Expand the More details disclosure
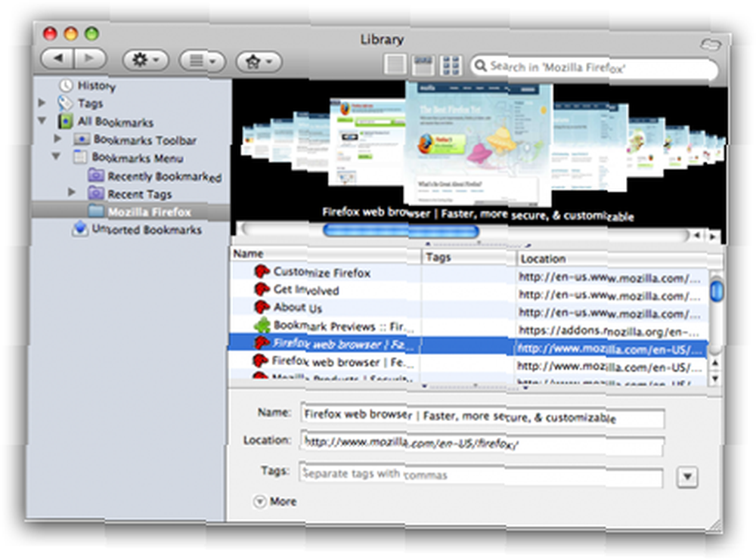Viewport: 756px width, 560px height. tap(259, 502)
